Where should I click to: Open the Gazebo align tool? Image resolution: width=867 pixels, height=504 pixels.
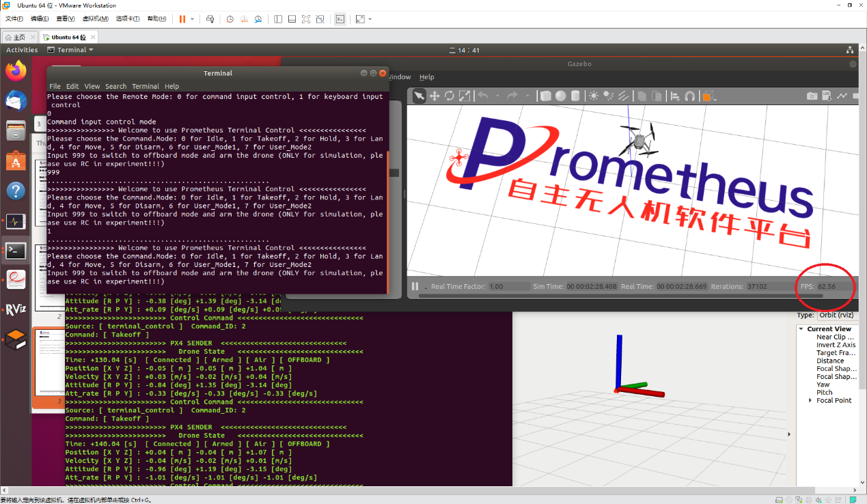tap(675, 96)
